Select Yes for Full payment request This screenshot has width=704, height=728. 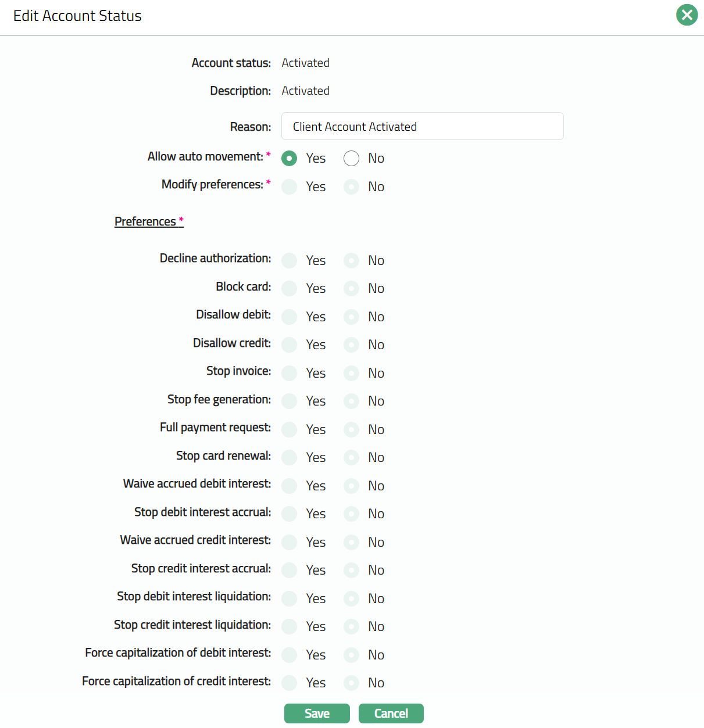290,430
